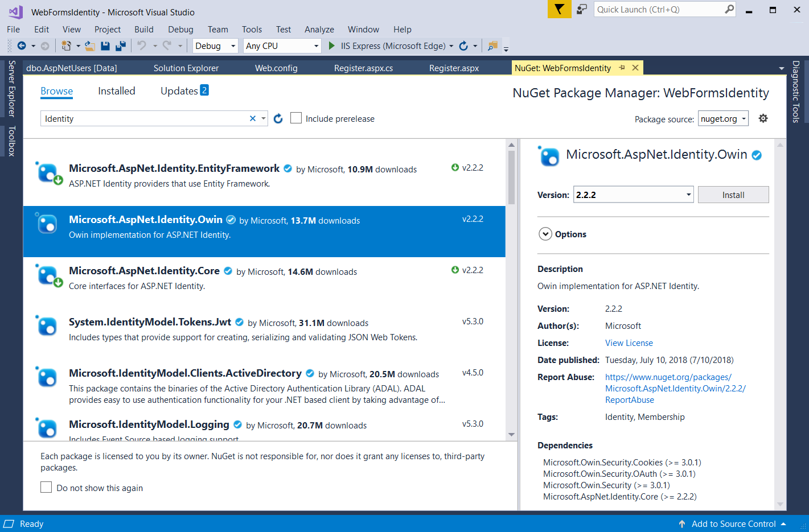The height and width of the screenshot is (532, 809).
Task: Start debugging with IIS Express
Action: [x=331, y=46]
